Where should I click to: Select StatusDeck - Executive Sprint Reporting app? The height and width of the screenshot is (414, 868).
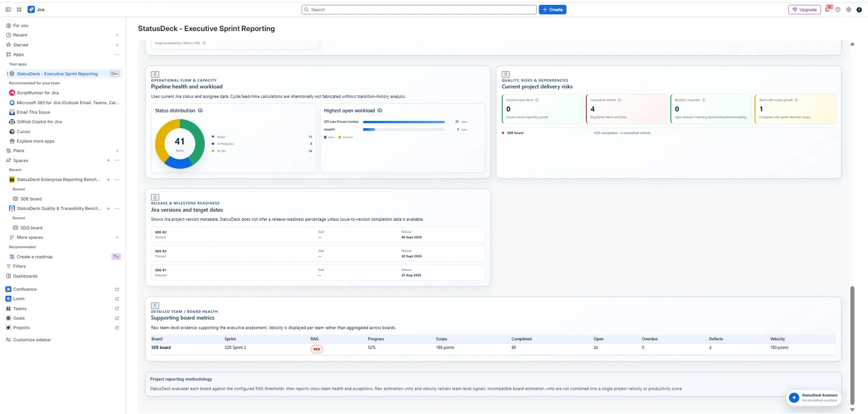57,74
